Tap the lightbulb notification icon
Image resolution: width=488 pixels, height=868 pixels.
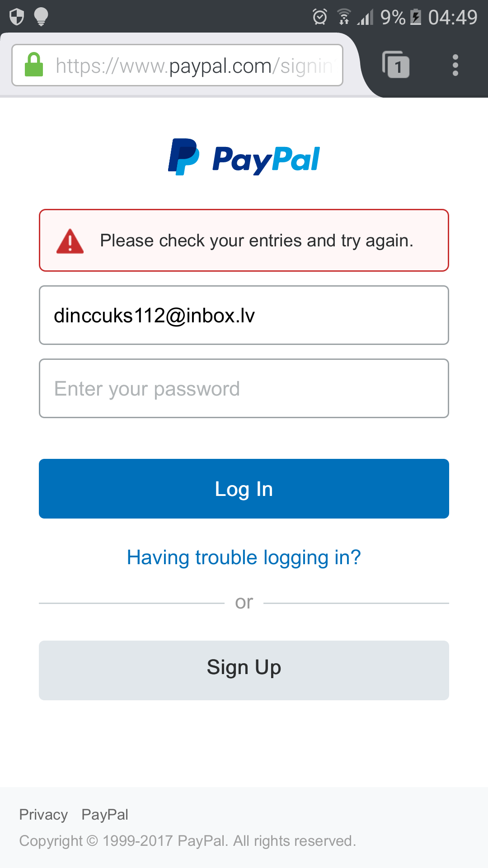click(x=41, y=17)
